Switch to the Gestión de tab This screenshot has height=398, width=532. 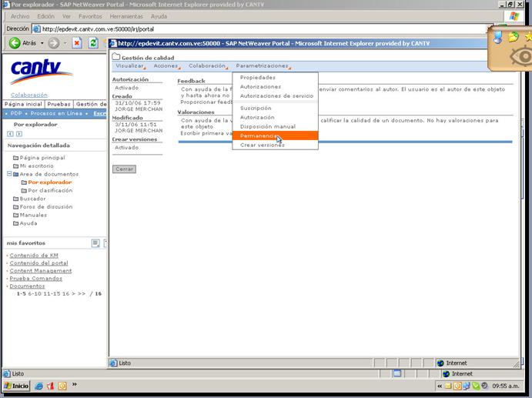[91, 104]
